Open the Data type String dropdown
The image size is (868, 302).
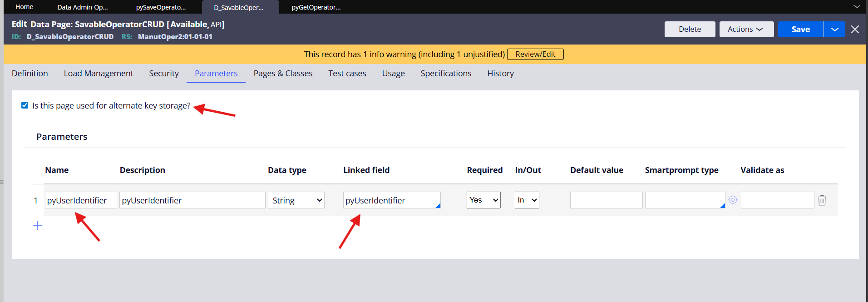pyautogui.click(x=296, y=200)
